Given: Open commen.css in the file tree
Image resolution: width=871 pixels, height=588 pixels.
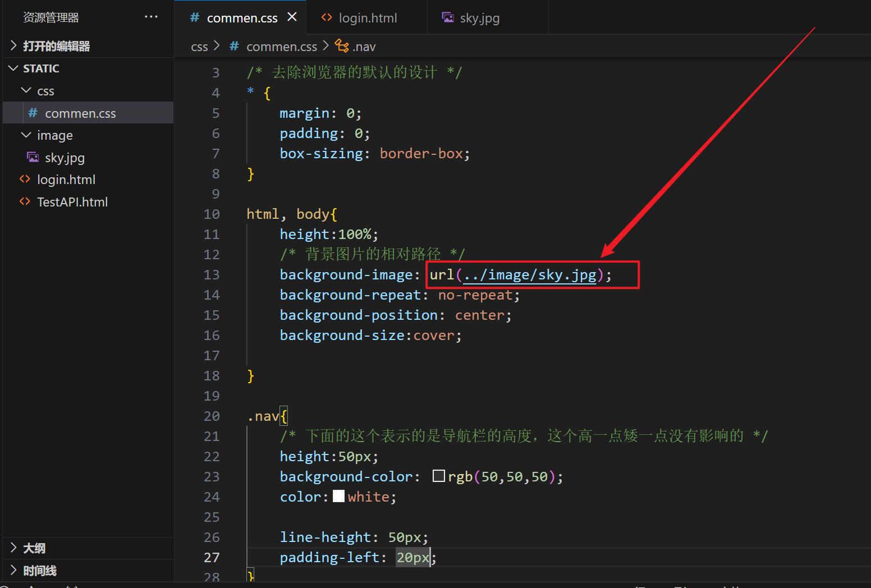Looking at the screenshot, I should 88,113.
